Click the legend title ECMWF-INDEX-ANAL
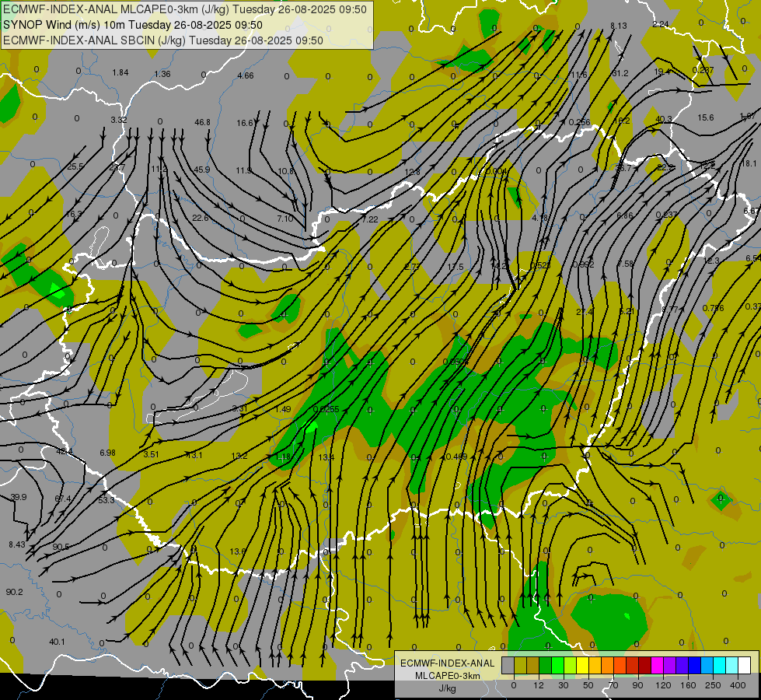Viewport: 761px width, 700px height. [x=448, y=663]
